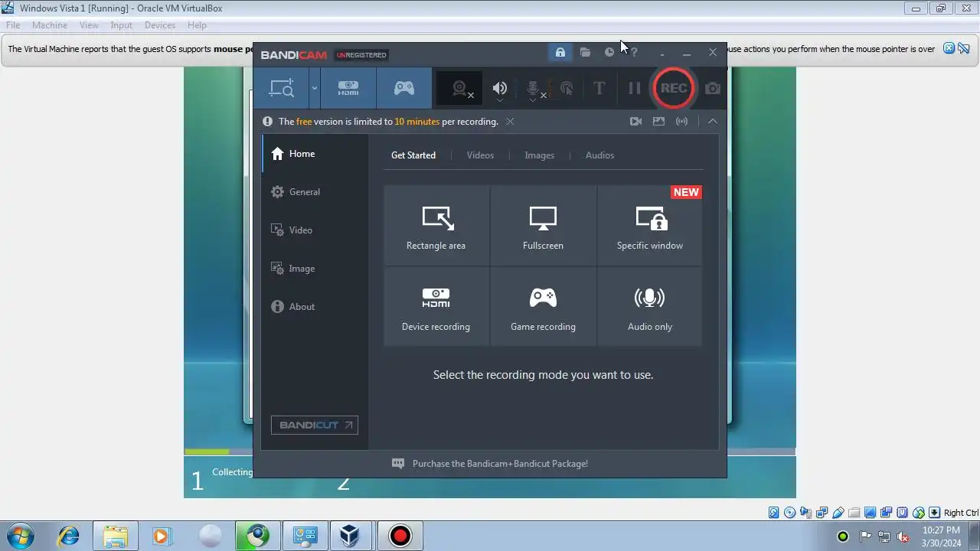
Task: Click the Action Center flag tray icon
Action: click(865, 536)
